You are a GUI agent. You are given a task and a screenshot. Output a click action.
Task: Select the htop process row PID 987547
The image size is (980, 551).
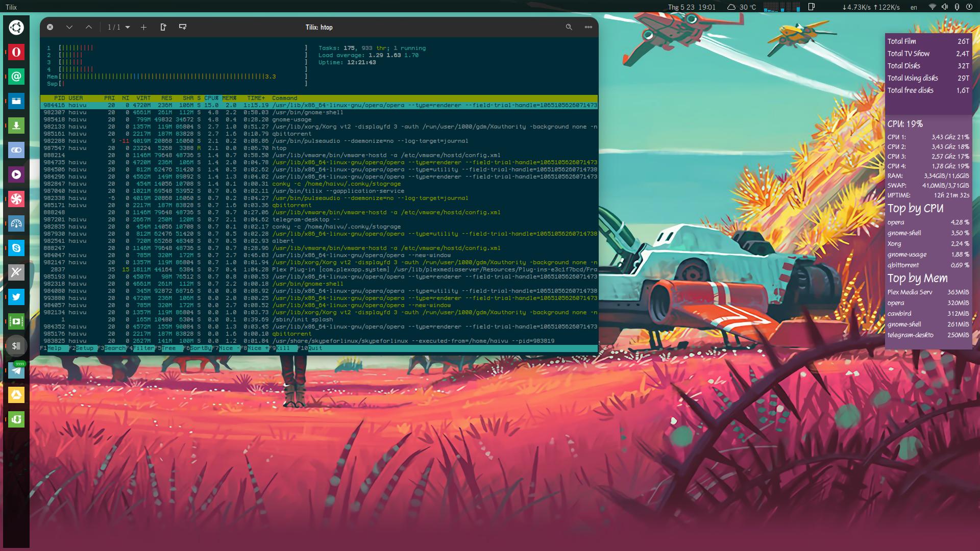pyautogui.click(x=318, y=148)
